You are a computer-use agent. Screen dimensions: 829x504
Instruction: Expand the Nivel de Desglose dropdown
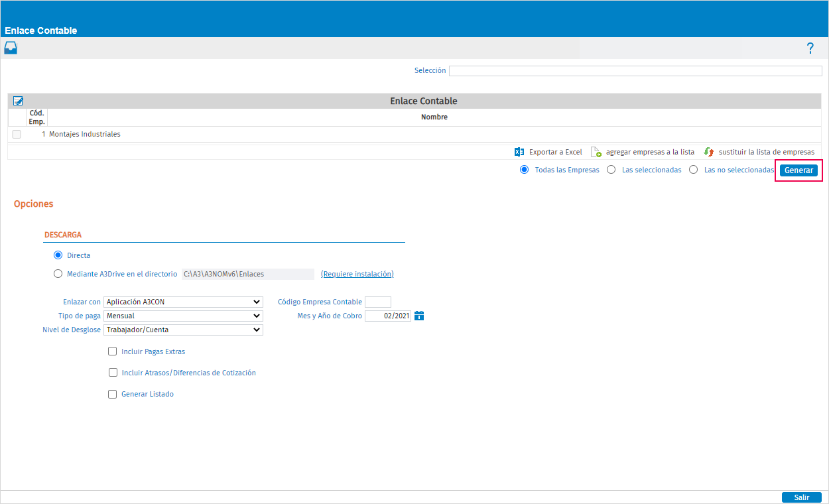pyautogui.click(x=184, y=330)
